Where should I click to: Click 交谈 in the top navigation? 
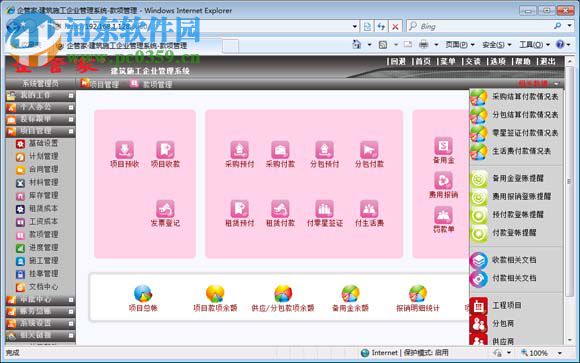click(472, 62)
